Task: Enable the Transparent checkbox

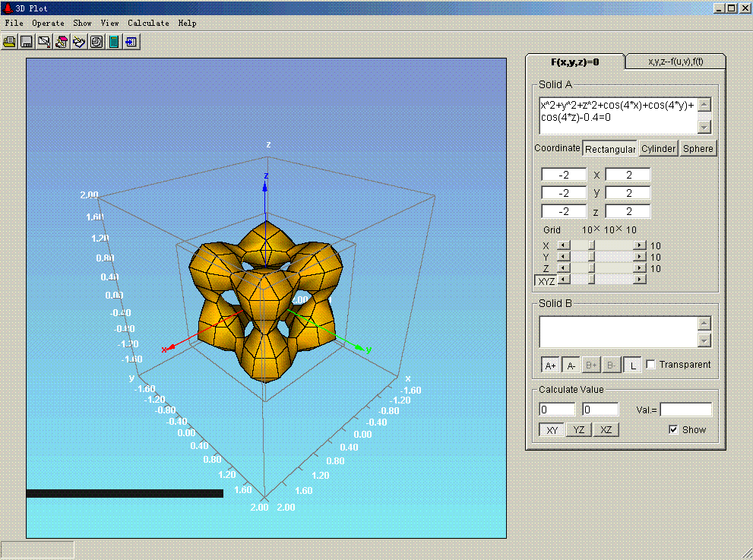Action: tap(650, 365)
